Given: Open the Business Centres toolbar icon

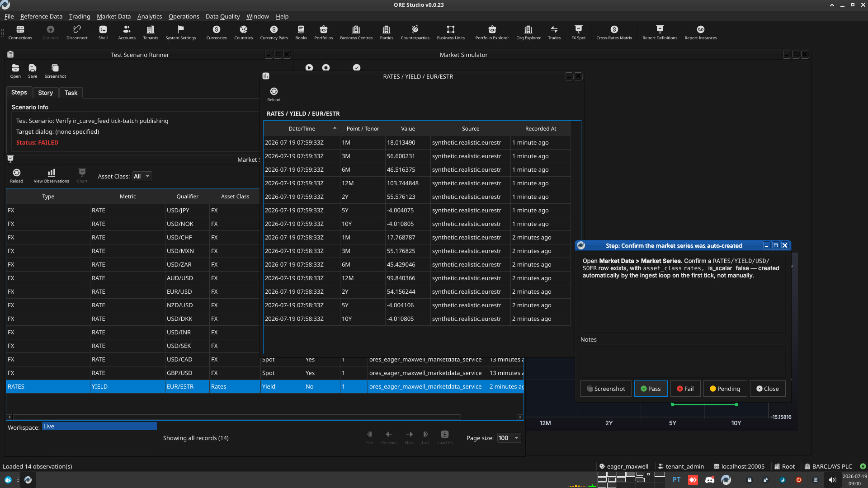Looking at the screenshot, I should click(356, 32).
